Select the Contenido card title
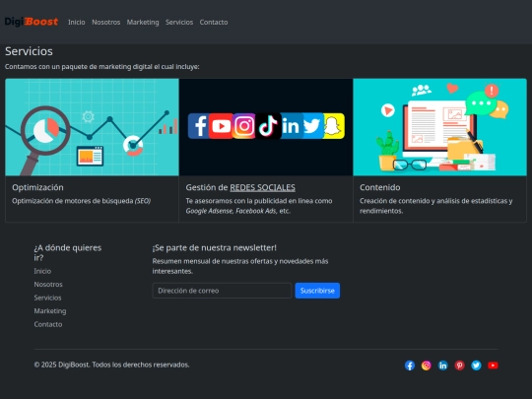532x399 pixels. (379, 187)
